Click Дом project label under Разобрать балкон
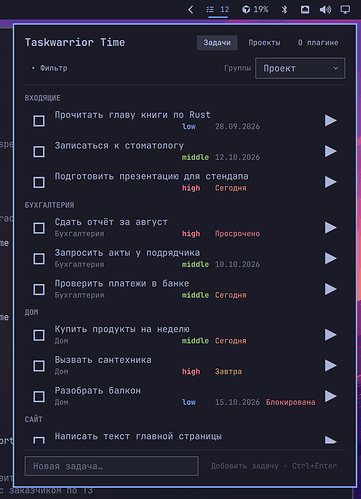Screen dimensions: 361x499 (61, 402)
